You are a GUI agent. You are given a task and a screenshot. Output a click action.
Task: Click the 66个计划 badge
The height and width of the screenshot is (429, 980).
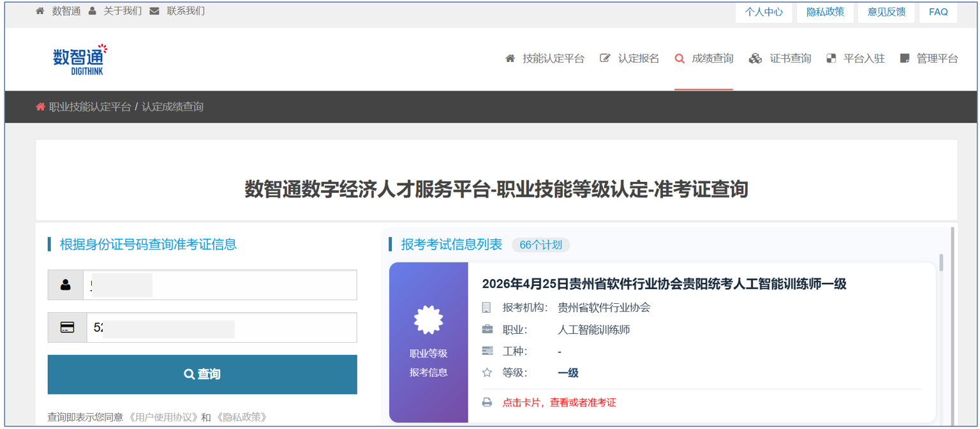pyautogui.click(x=540, y=245)
